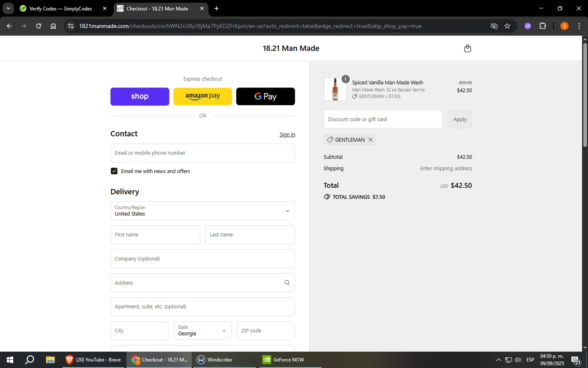Reload the checkout page
Screen dimensions: 588x368
38,26
